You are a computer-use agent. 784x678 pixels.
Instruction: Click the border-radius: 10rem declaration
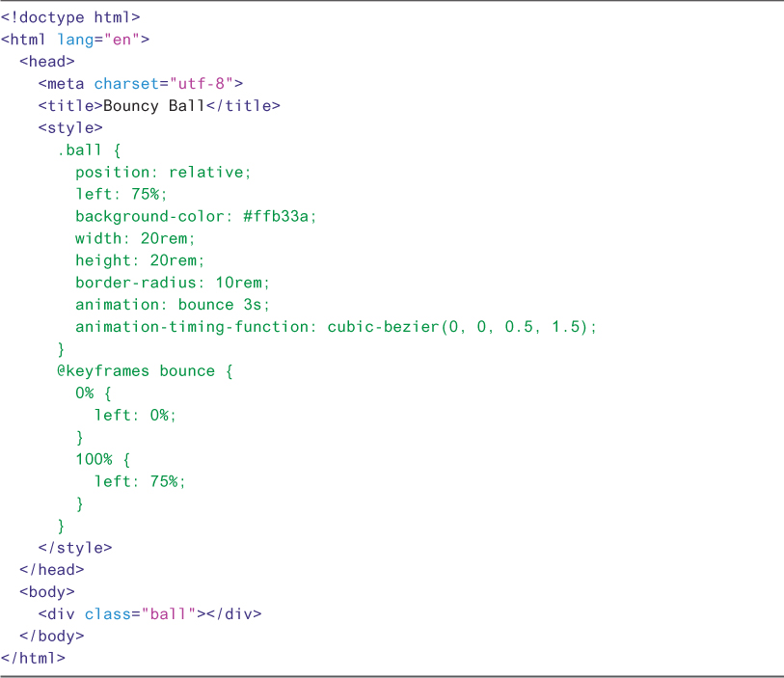[x=173, y=283]
